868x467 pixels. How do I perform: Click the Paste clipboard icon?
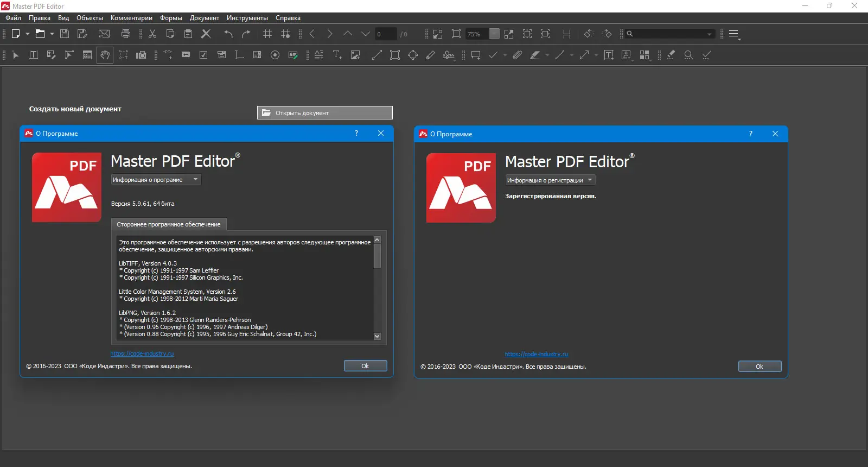188,34
